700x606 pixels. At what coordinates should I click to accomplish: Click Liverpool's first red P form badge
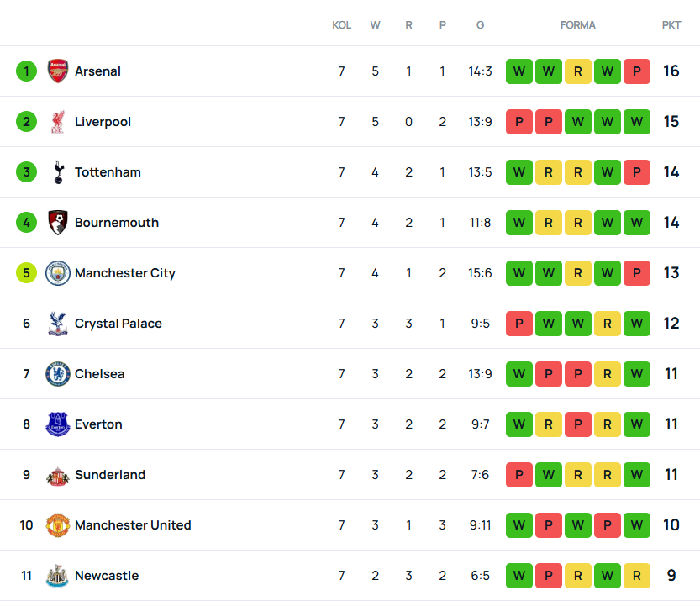coord(518,122)
